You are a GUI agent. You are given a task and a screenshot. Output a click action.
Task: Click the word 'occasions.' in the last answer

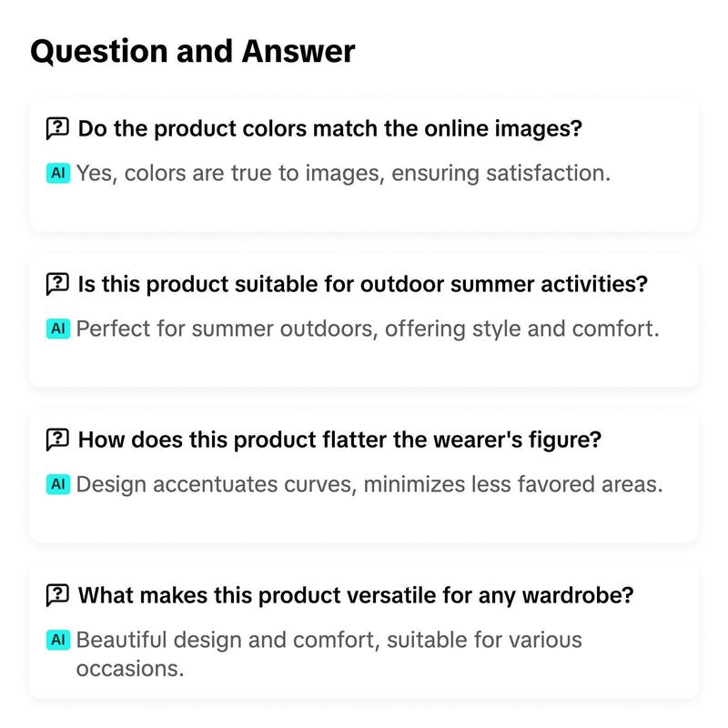(130, 669)
